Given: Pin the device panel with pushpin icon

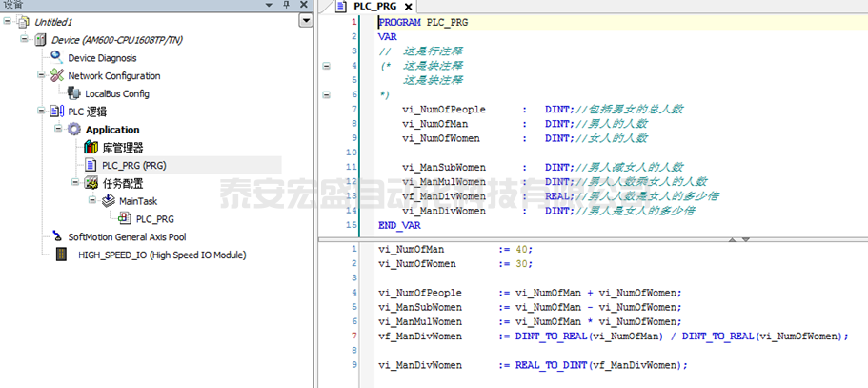Looking at the screenshot, I should [x=286, y=5].
